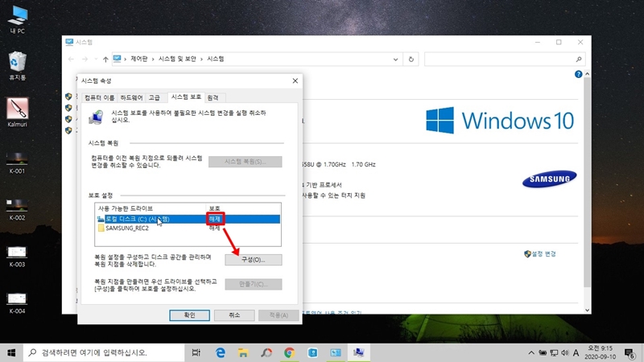Click the 시스템 breadcrumb segment
This screenshot has width=644, height=362.
point(216,59)
